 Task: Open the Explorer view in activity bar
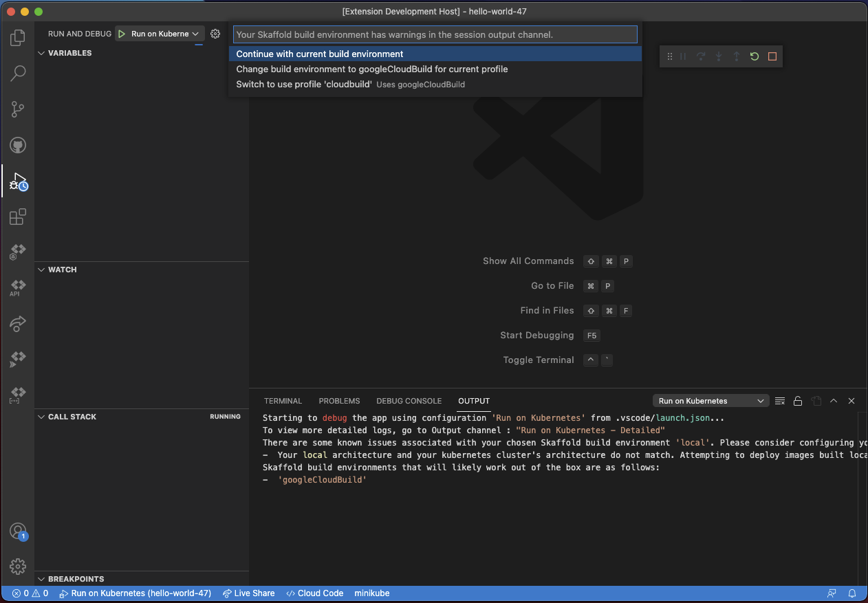coord(18,38)
